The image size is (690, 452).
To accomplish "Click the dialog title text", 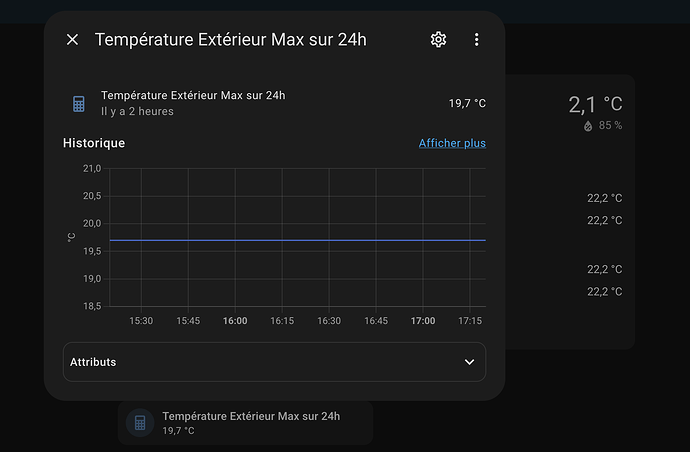I will point(231,40).
